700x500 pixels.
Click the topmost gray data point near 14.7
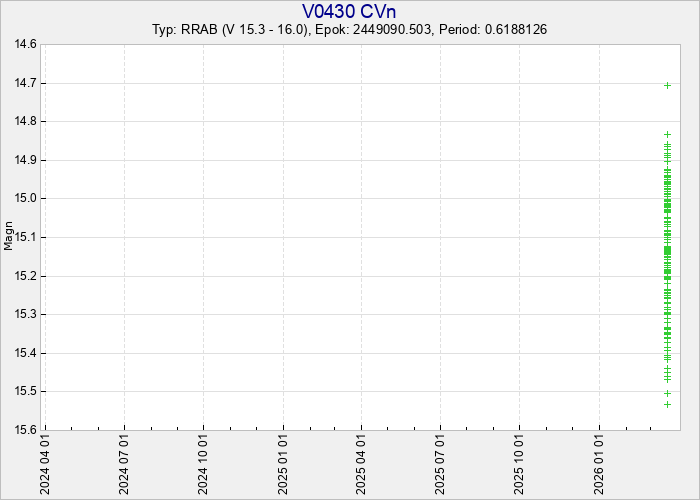[667, 85]
